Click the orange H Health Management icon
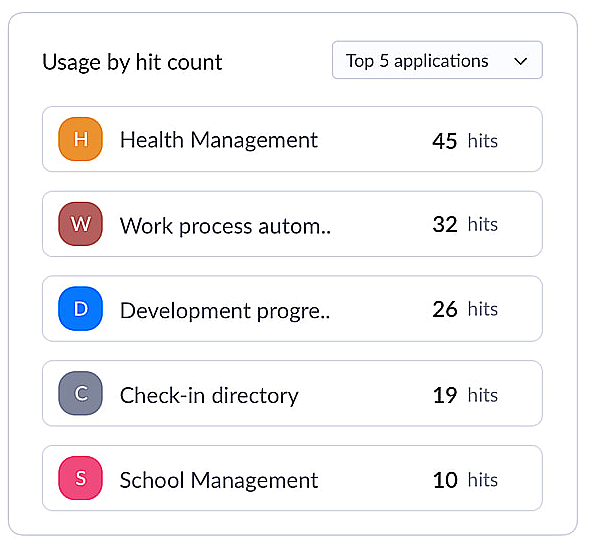590x549 pixels. point(81,139)
